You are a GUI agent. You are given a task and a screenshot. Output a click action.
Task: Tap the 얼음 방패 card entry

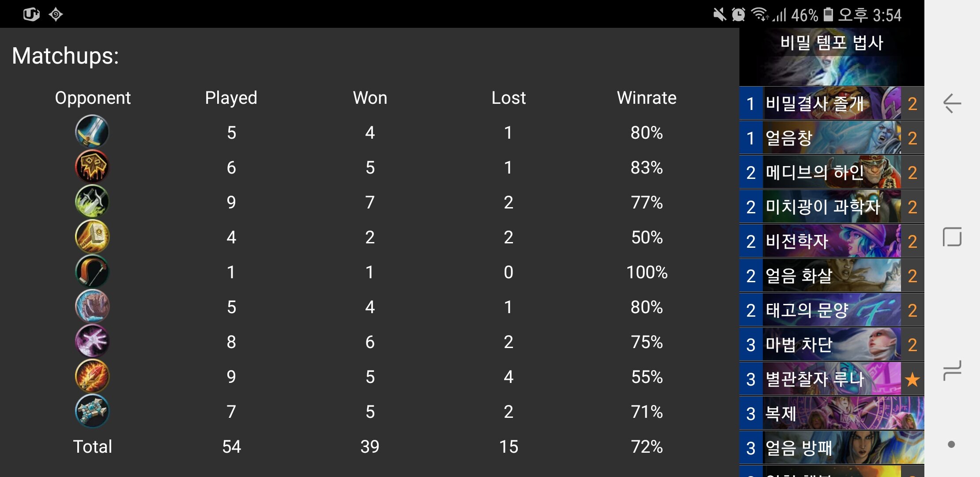(x=832, y=448)
